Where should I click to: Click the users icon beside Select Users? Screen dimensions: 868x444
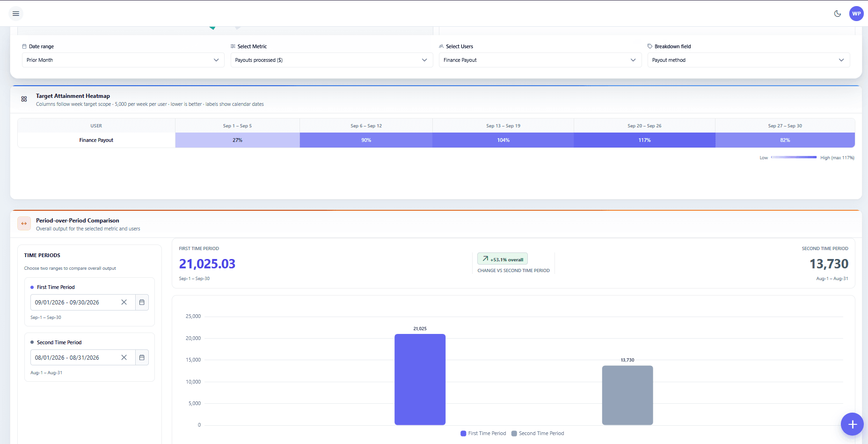pyautogui.click(x=441, y=46)
